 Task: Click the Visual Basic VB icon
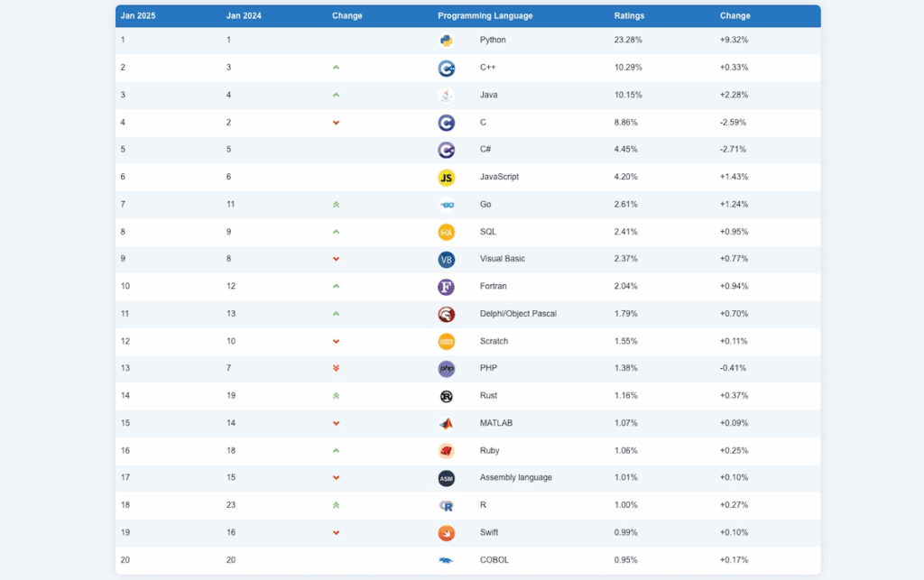(x=446, y=259)
